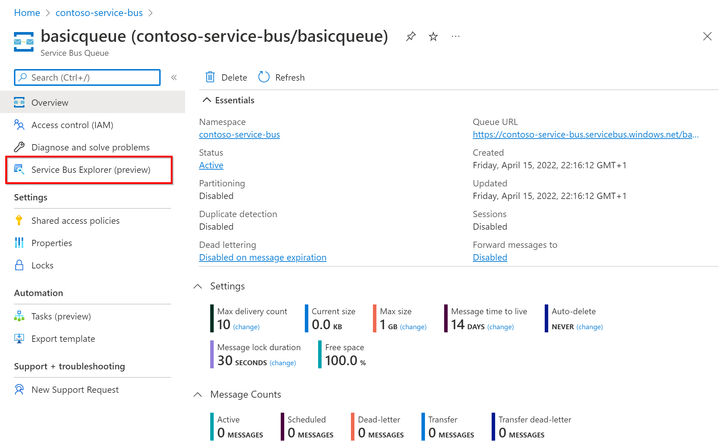Click the Forward messages to Disabled link
727x443 pixels.
(x=490, y=257)
